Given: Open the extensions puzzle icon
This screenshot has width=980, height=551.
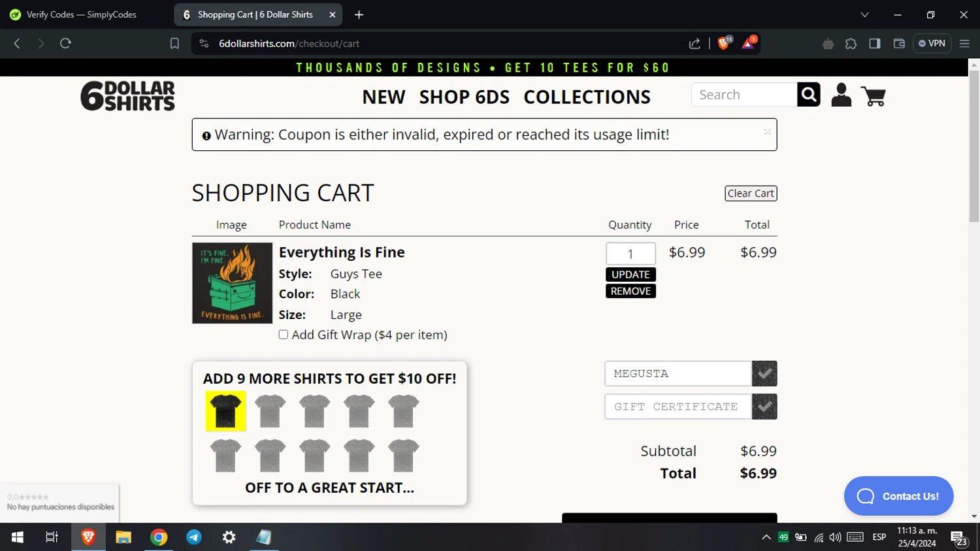Looking at the screenshot, I should pyautogui.click(x=851, y=43).
